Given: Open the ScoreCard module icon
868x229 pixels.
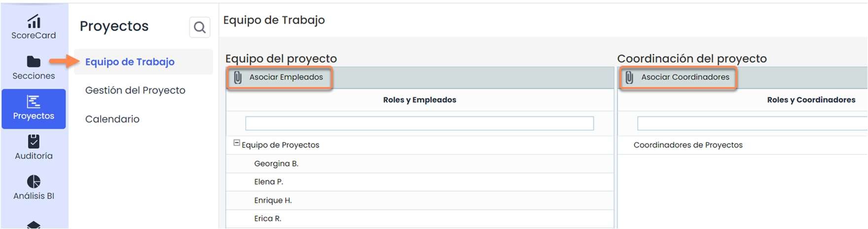Looking at the screenshot, I should pyautogui.click(x=34, y=22).
